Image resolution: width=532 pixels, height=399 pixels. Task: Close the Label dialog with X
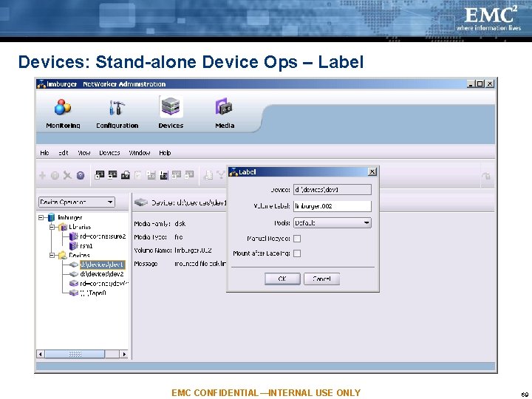pos(372,171)
